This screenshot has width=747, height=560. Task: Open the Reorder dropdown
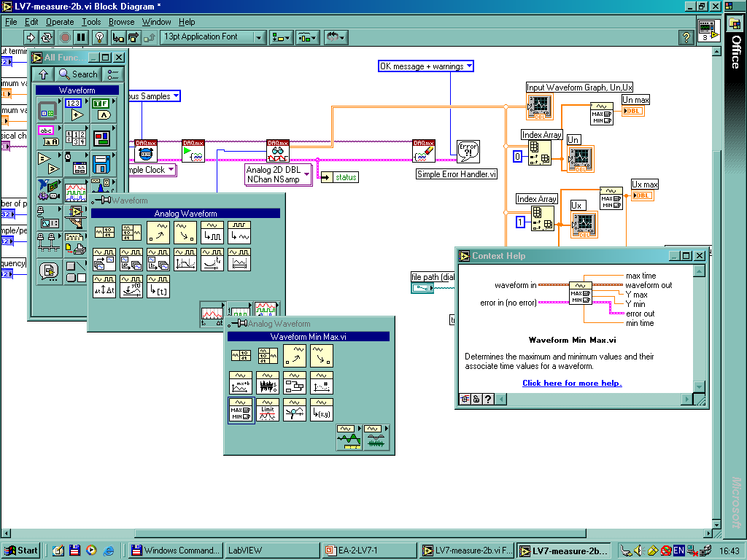(336, 37)
